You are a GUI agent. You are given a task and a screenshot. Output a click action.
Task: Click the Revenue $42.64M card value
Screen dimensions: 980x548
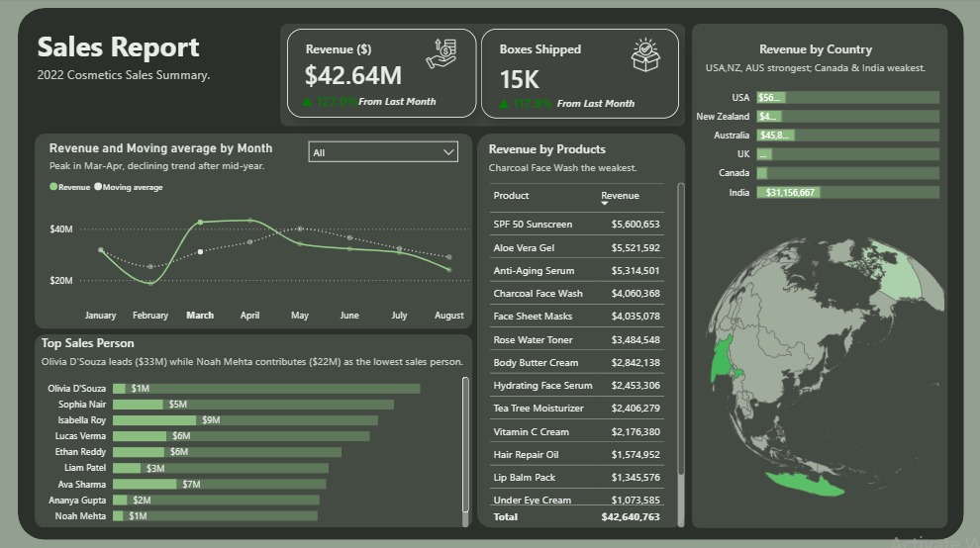(x=353, y=75)
